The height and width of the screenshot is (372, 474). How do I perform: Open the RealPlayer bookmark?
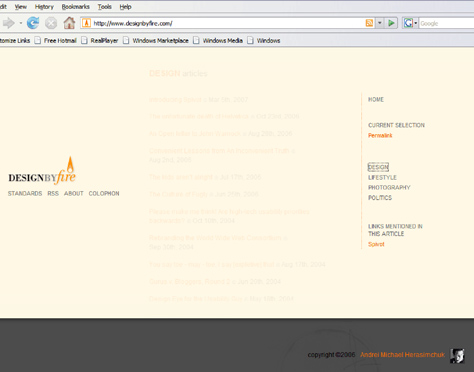[104, 40]
